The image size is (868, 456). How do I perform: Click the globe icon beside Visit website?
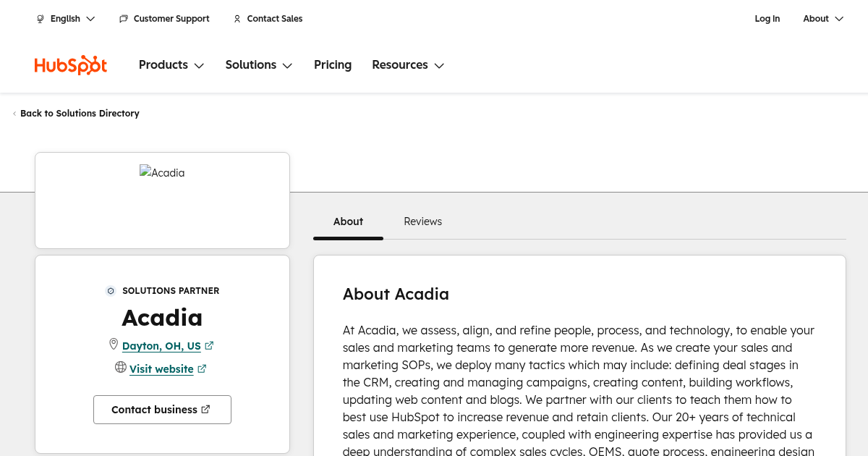(121, 368)
